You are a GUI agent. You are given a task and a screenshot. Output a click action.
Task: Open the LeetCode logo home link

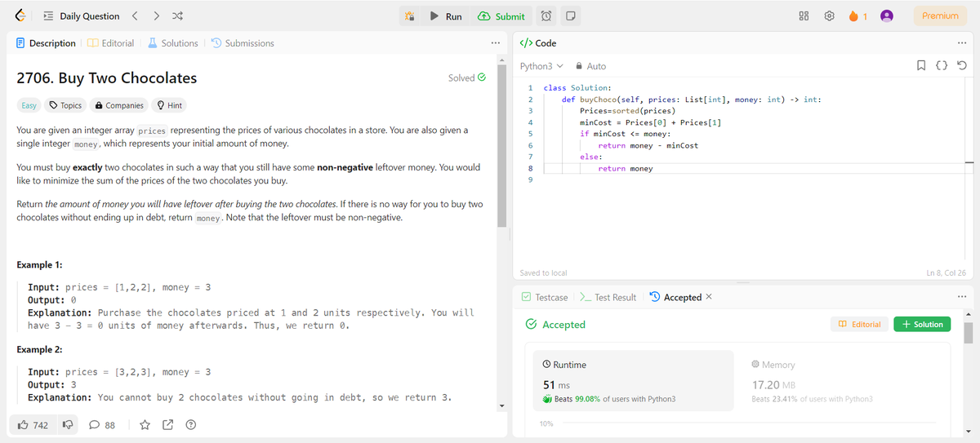coord(21,16)
